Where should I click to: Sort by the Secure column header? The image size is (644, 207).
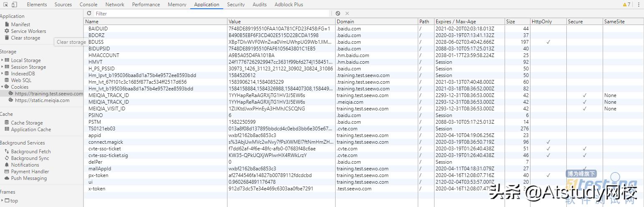pyautogui.click(x=584, y=21)
